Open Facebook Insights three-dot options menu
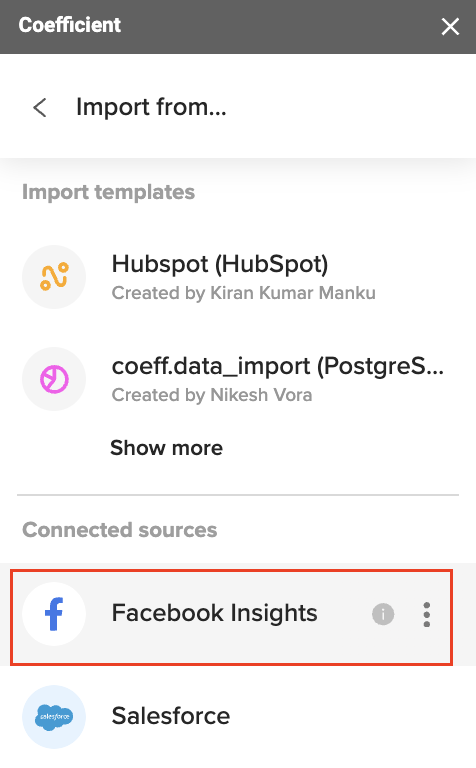This screenshot has width=476, height=768. click(427, 614)
